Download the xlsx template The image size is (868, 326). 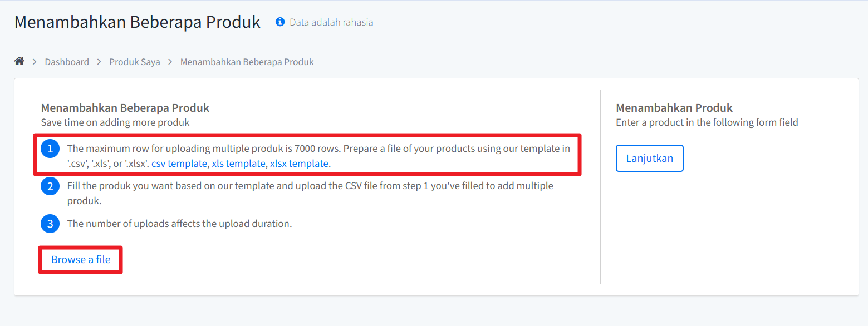click(x=299, y=164)
